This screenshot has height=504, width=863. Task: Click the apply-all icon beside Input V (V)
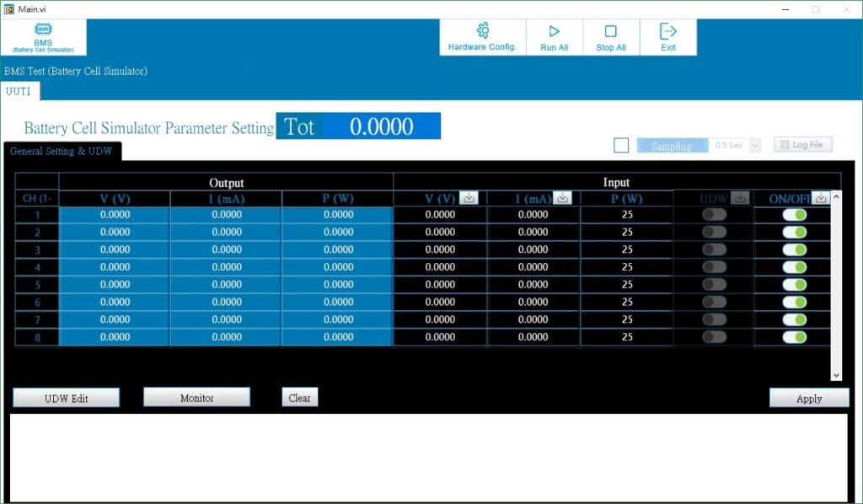pos(469,197)
